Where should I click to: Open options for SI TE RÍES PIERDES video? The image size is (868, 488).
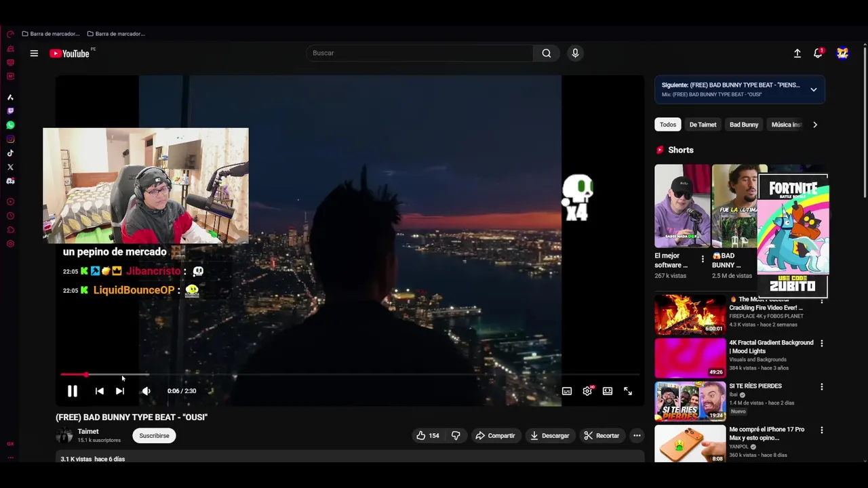[822, 387]
